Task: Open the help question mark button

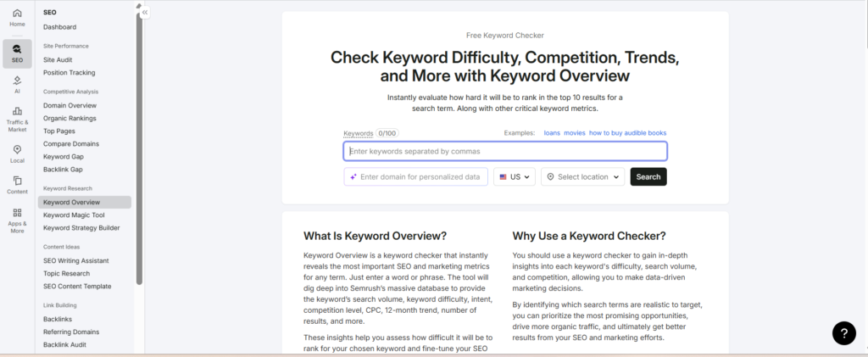Action: click(x=843, y=333)
